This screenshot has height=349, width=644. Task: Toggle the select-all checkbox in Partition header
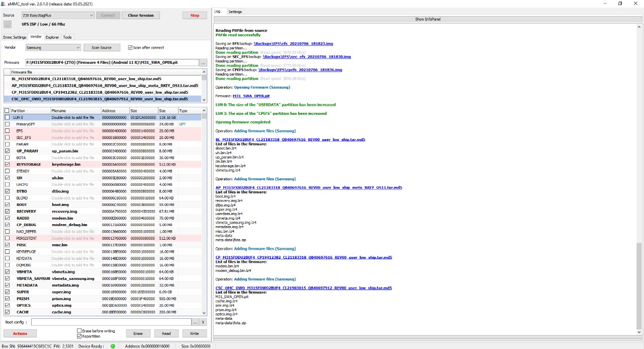7,111
